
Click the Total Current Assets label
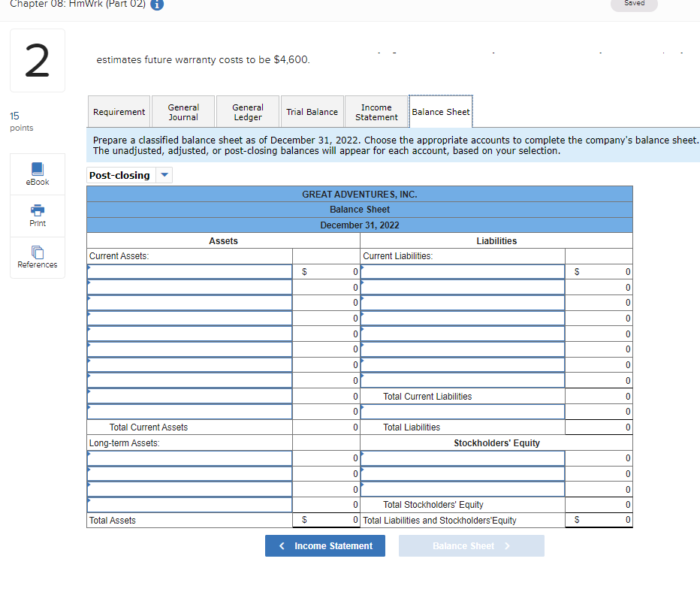149,427
